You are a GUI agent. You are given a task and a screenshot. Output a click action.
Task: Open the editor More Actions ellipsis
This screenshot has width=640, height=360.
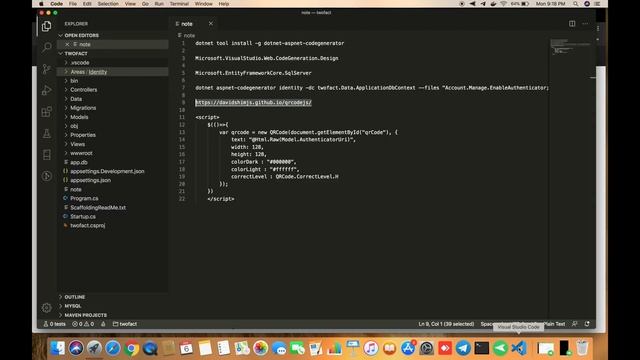click(x=585, y=24)
